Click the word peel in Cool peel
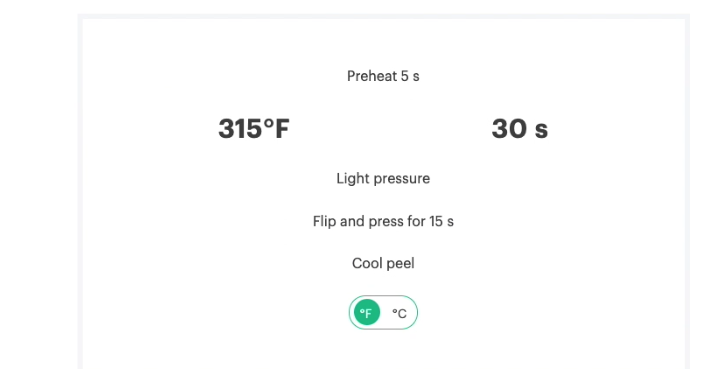This screenshot has height=369, width=717. pos(400,264)
